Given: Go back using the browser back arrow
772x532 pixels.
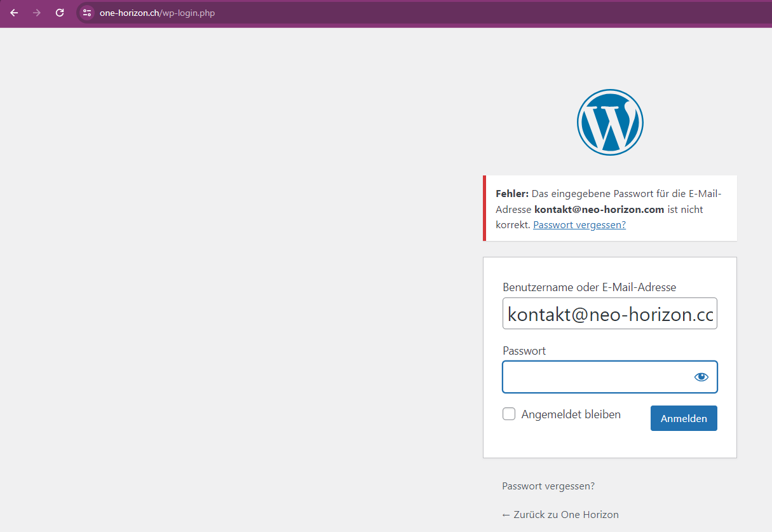Looking at the screenshot, I should (x=14, y=13).
